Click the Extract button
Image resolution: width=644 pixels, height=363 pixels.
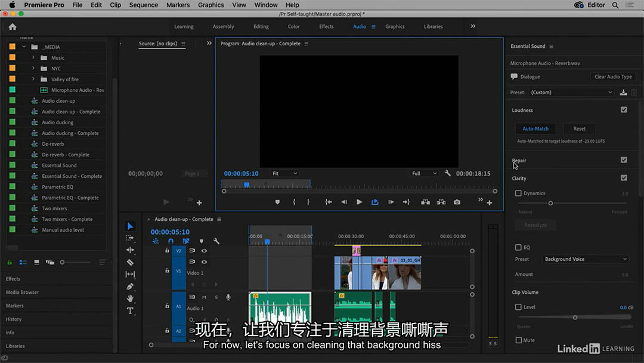coord(441,202)
